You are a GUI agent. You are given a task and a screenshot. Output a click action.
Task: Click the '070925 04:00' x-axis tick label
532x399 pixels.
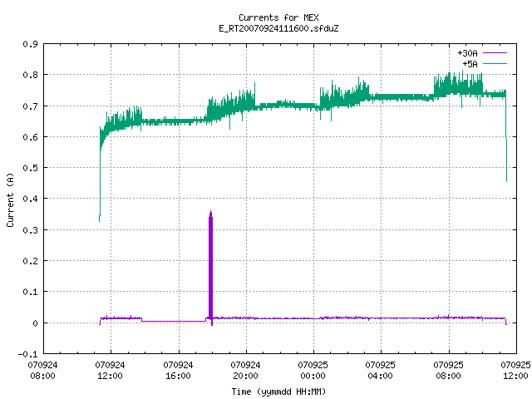pyautogui.click(x=381, y=371)
